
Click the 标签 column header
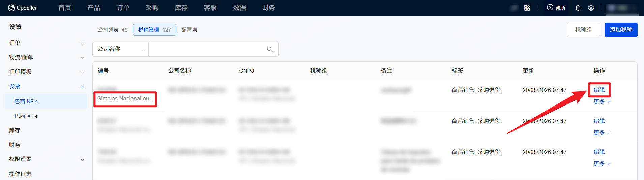(457, 71)
